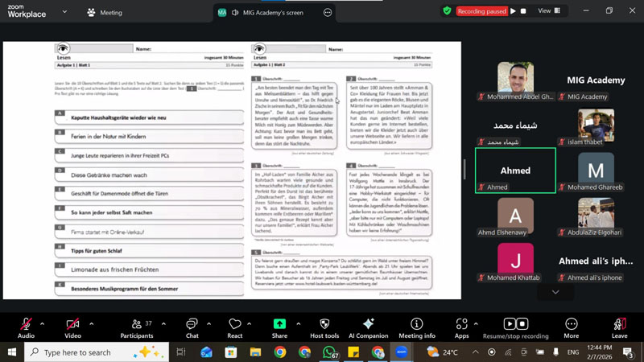Select Ahmed's highlighted participant tile
This screenshot has width=644, height=362.
515,171
